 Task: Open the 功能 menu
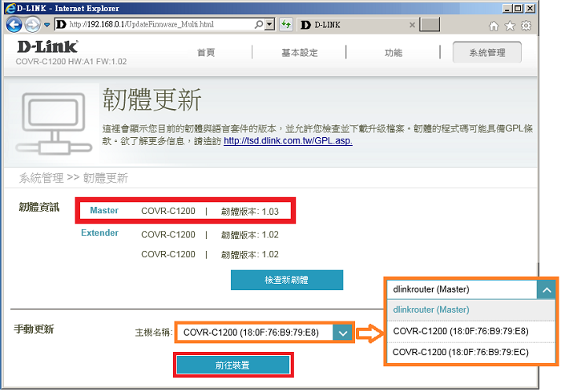click(393, 53)
